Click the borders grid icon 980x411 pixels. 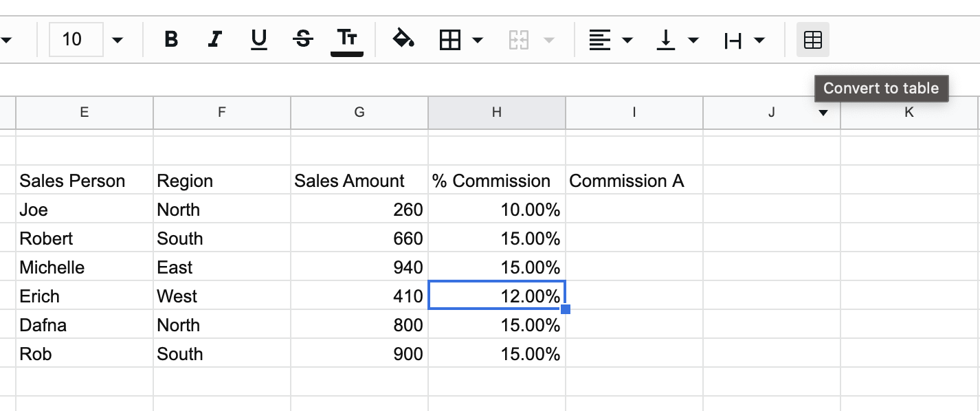tap(450, 41)
